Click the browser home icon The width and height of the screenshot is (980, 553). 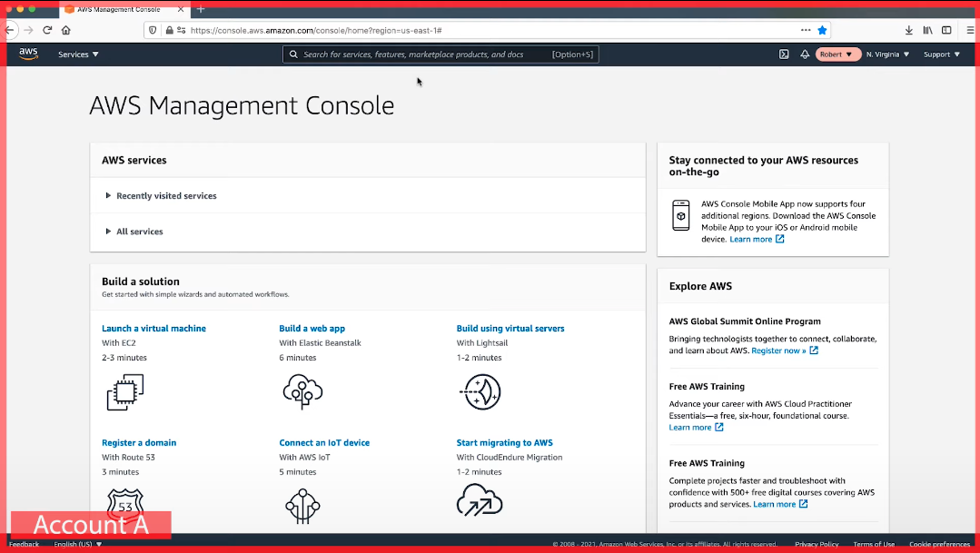tap(65, 30)
